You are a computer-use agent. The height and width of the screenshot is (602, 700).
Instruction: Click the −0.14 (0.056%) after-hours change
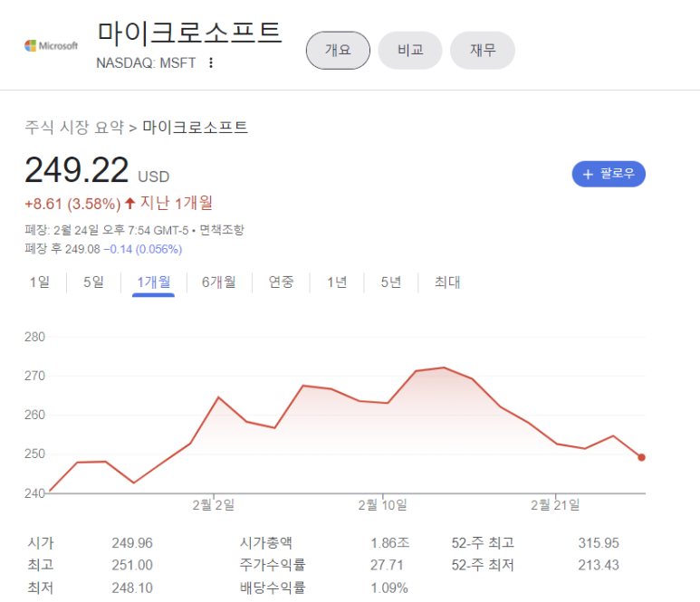(x=143, y=249)
